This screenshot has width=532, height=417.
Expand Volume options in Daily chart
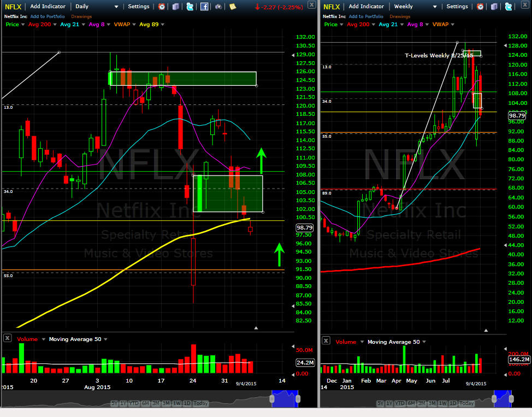(44, 339)
